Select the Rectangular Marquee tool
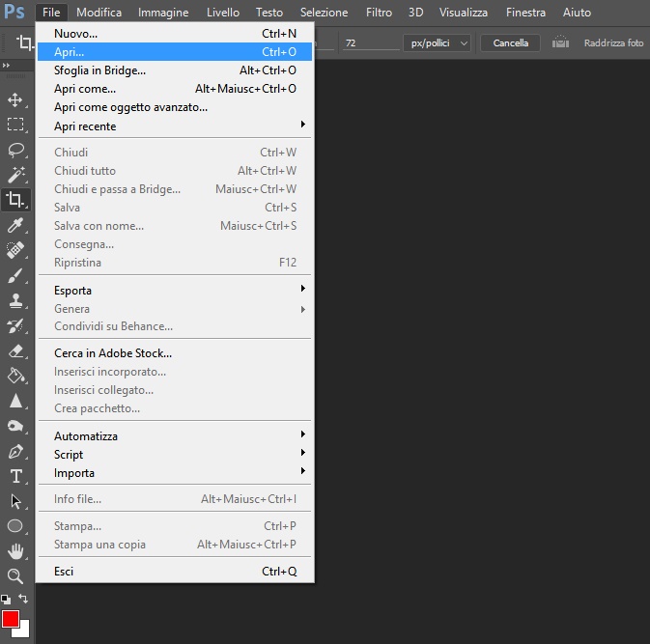 15,125
